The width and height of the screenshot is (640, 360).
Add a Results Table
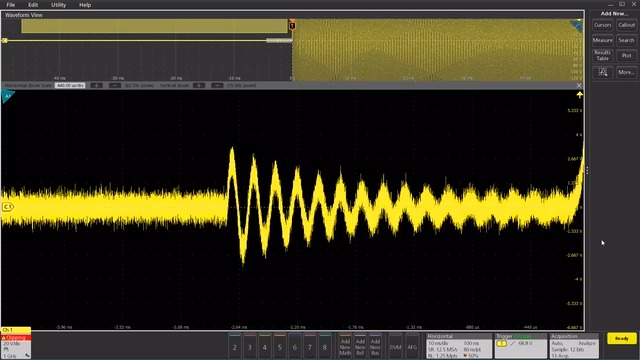click(602, 56)
